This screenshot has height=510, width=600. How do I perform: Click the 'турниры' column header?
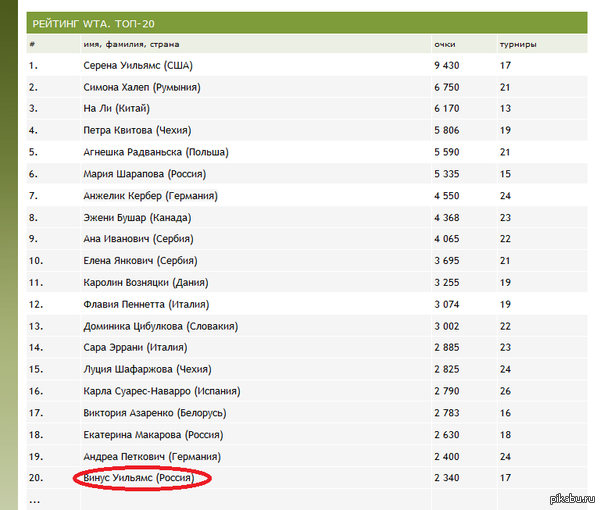click(517, 45)
